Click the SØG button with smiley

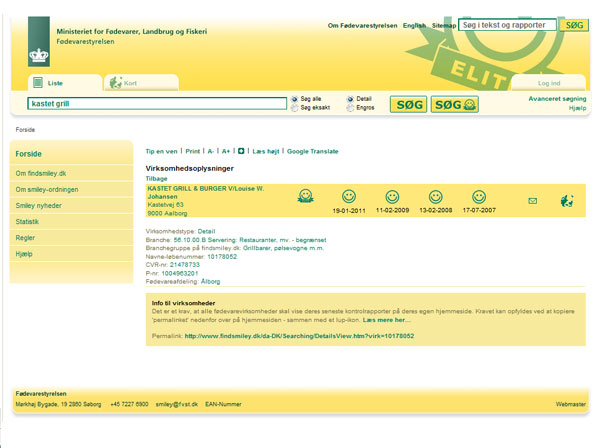[455, 104]
